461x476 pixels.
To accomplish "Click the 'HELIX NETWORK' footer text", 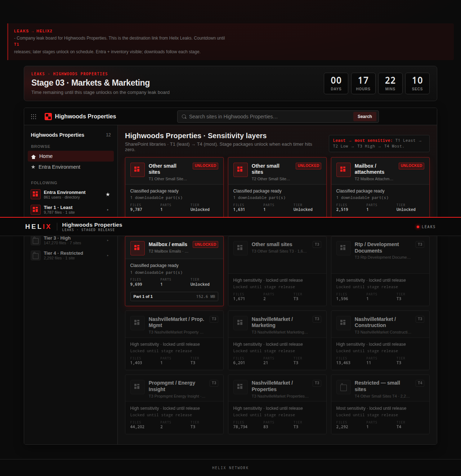I will click(x=230, y=468).
